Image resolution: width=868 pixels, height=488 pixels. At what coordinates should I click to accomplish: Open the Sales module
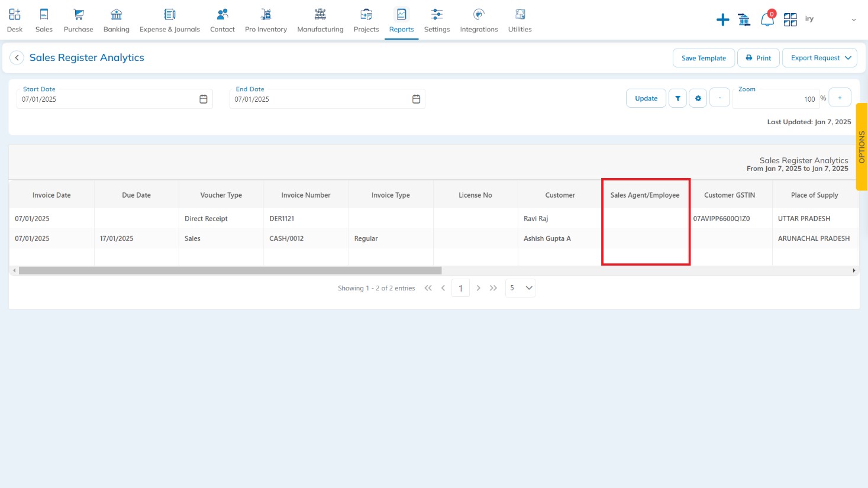click(44, 20)
